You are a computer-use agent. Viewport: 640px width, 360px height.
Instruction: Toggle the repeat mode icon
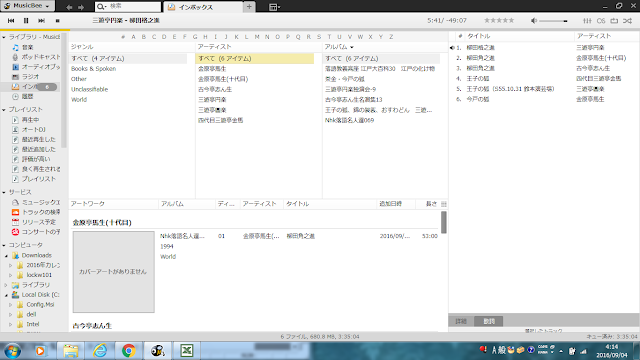614,20
